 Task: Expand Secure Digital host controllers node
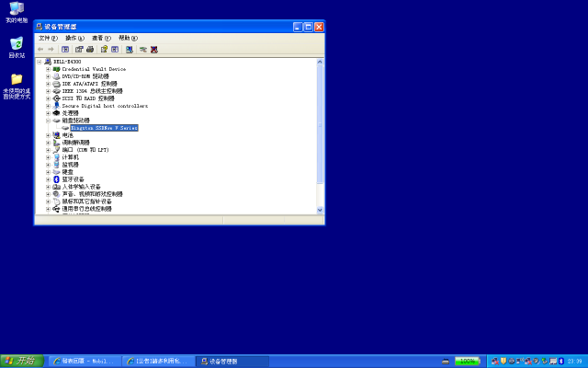pyautogui.click(x=48, y=106)
